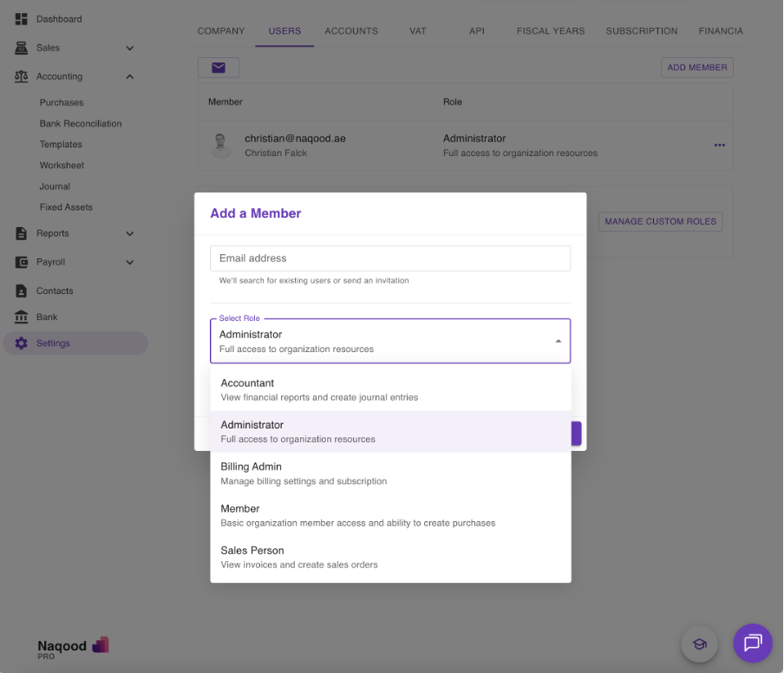784x673 pixels.
Task: Click the Dashboard icon in sidebar
Action: click(x=22, y=19)
